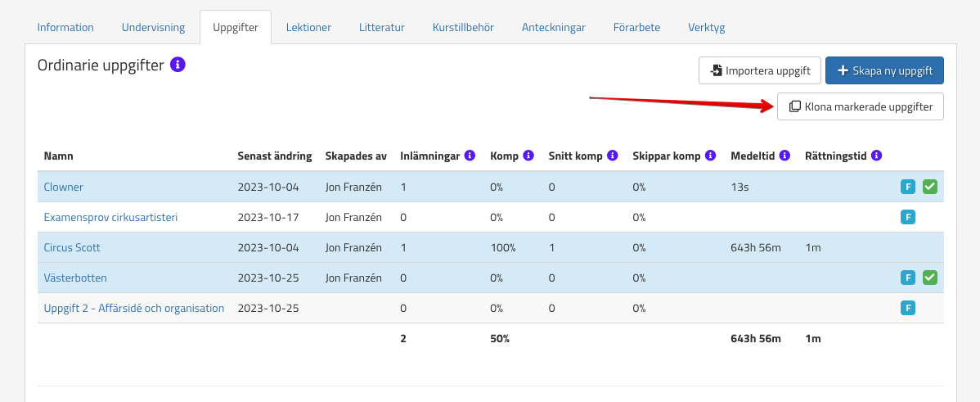Click info icon next to Inlämningar column

(x=470, y=156)
